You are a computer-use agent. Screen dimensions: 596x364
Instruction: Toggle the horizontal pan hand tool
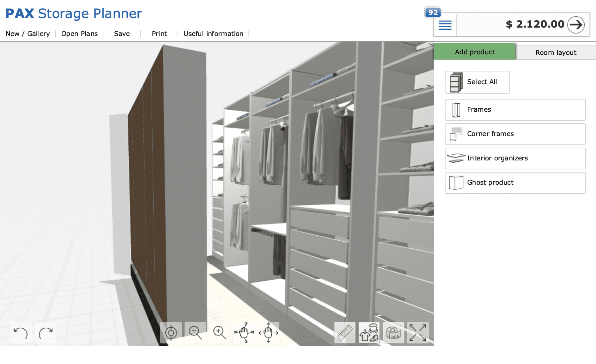coord(268,332)
